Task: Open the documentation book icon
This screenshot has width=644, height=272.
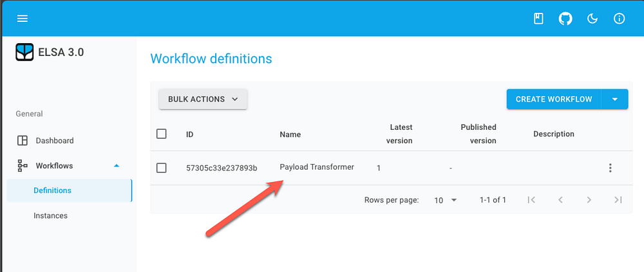Action: (538, 19)
